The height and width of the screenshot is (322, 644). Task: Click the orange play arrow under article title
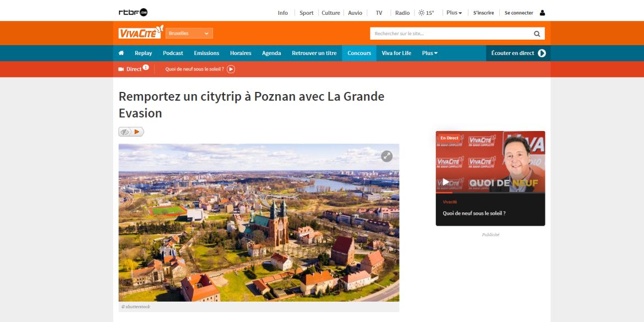[137, 132]
